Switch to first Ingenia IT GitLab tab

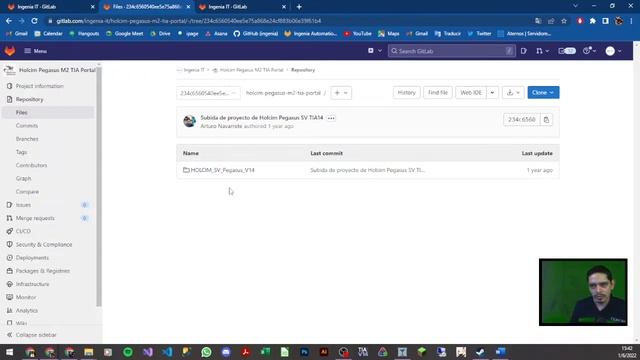(51, 7)
